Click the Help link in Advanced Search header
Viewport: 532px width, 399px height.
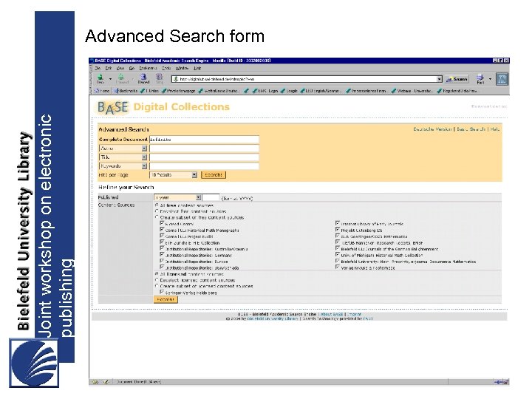click(495, 129)
